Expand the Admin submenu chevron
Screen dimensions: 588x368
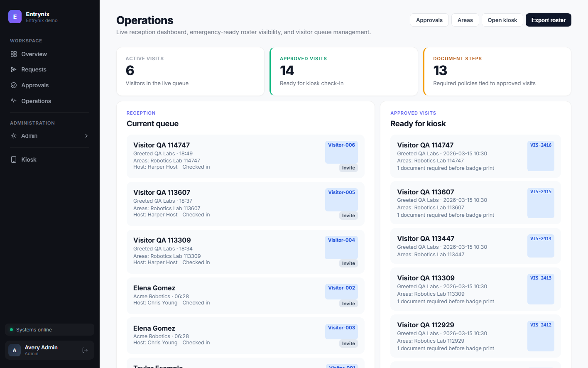point(86,135)
